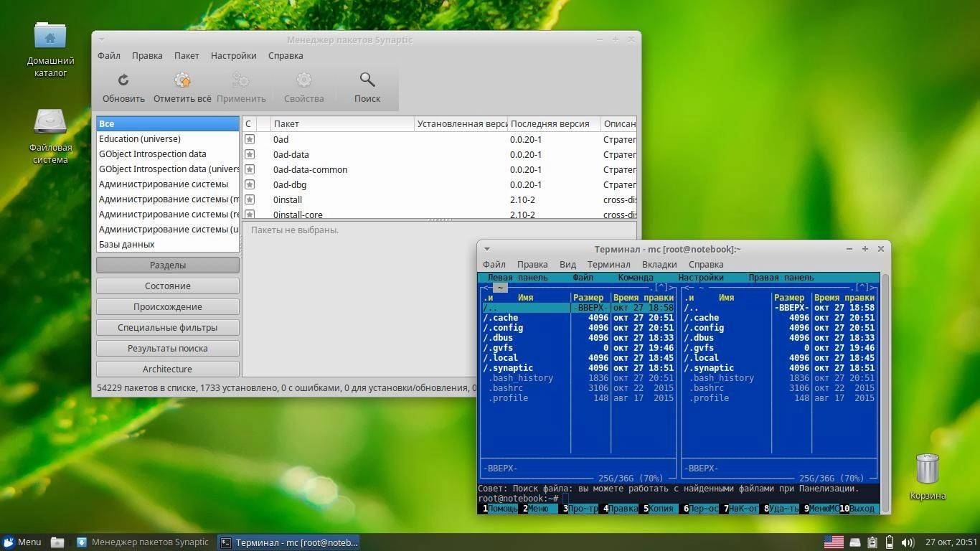Open the terminal window menu arrow icon
Image resolution: width=980 pixels, height=551 pixels.
click(x=486, y=249)
